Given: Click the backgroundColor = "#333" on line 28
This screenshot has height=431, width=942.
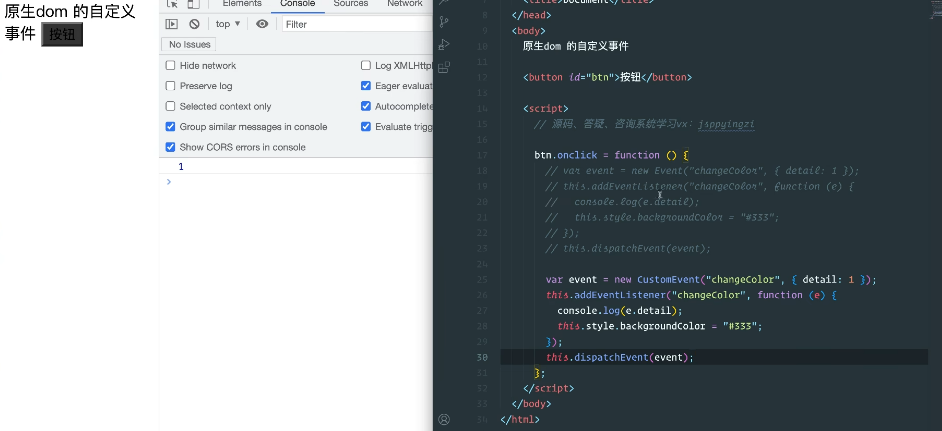Looking at the screenshot, I should click(x=660, y=326).
